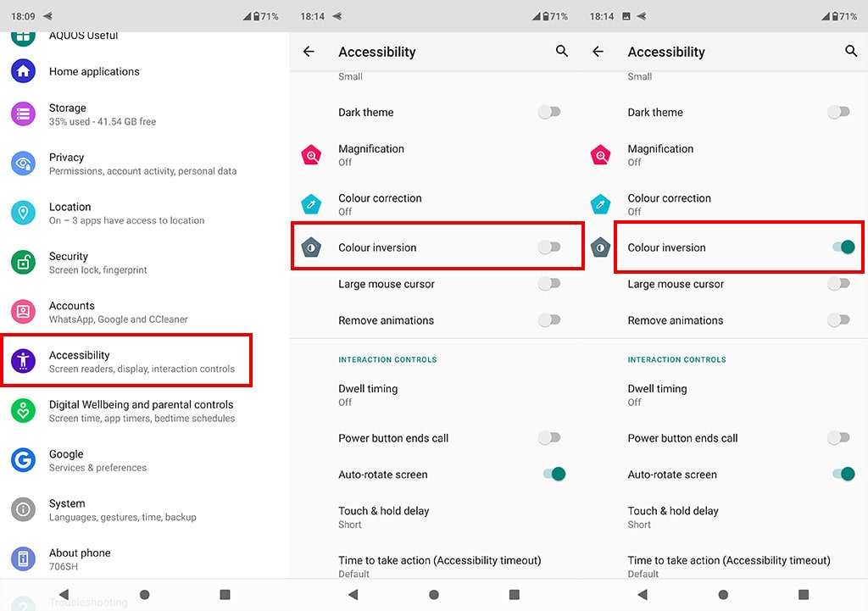Viewport: 868px width, 611px height.
Task: Open Dwell timing in middle screen
Action: (434, 395)
